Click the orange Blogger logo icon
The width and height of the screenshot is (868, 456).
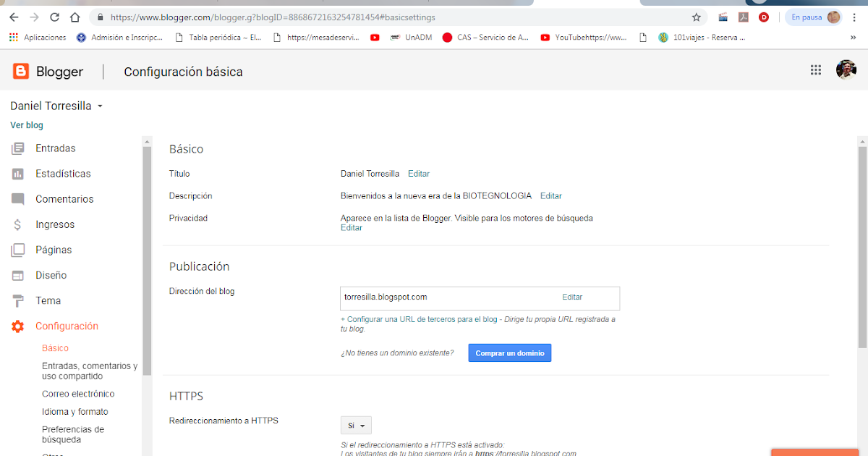pos(21,71)
